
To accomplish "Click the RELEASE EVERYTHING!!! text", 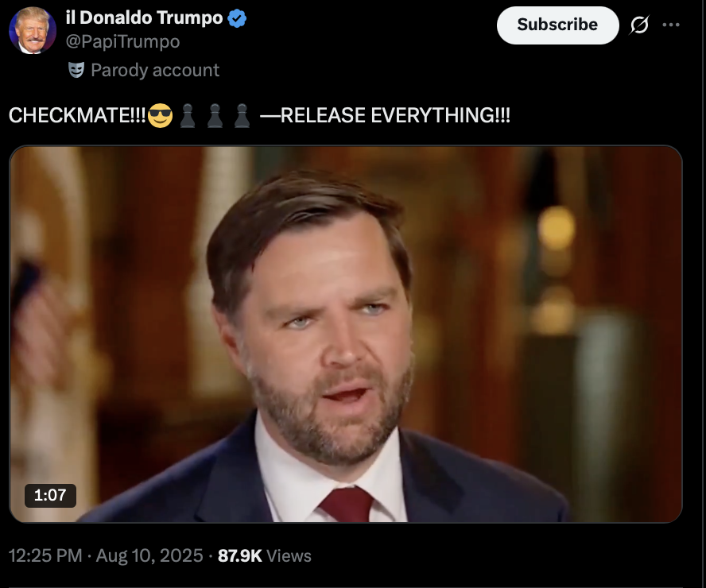I will (x=395, y=116).
